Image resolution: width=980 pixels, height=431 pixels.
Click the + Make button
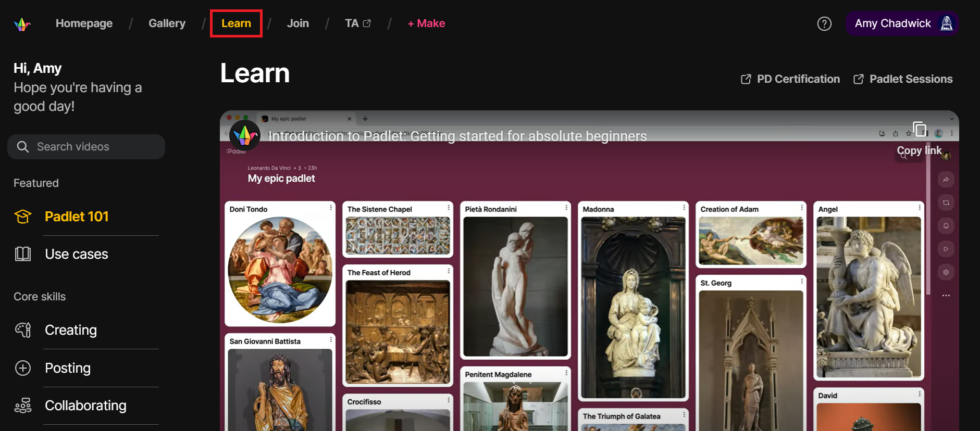click(426, 23)
